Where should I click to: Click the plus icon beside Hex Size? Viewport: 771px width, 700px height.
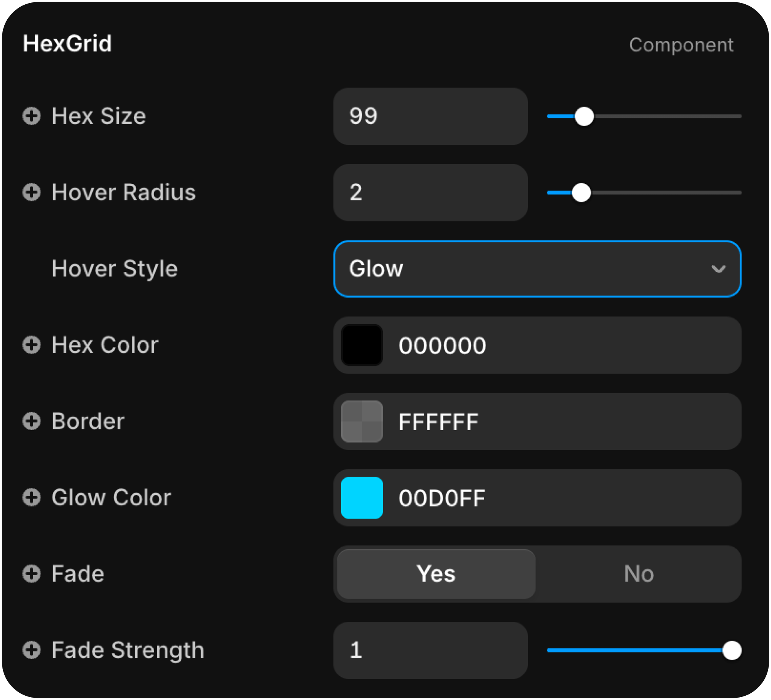[x=31, y=116]
